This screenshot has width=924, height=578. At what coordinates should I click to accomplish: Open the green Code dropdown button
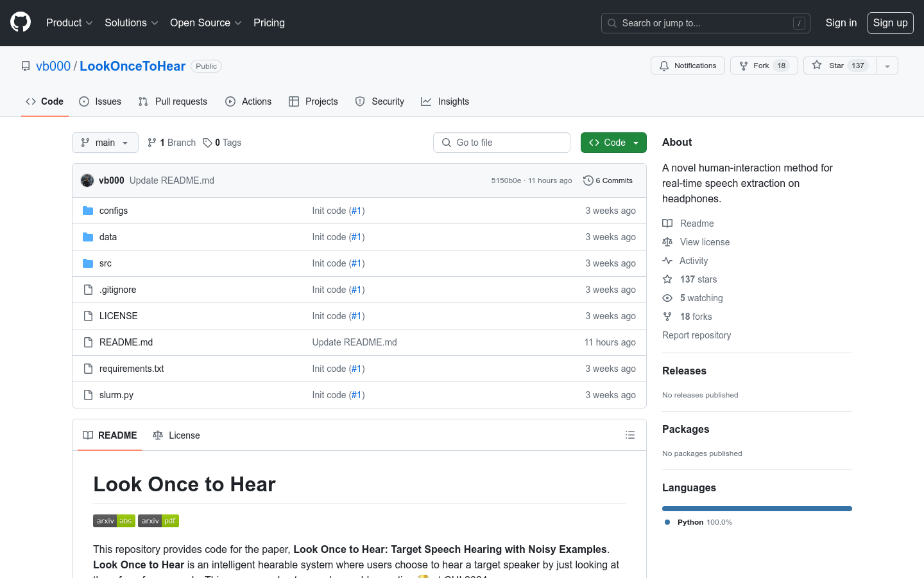613,143
